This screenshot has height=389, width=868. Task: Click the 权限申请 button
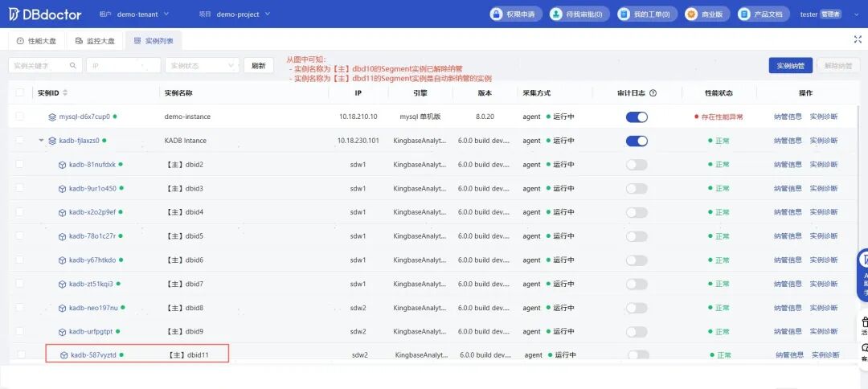click(514, 14)
